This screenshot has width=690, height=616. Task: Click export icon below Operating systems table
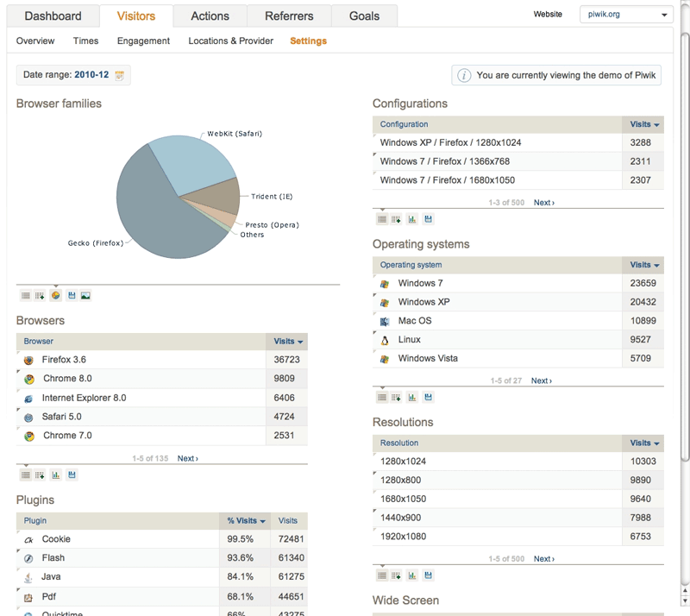pyautogui.click(x=428, y=398)
